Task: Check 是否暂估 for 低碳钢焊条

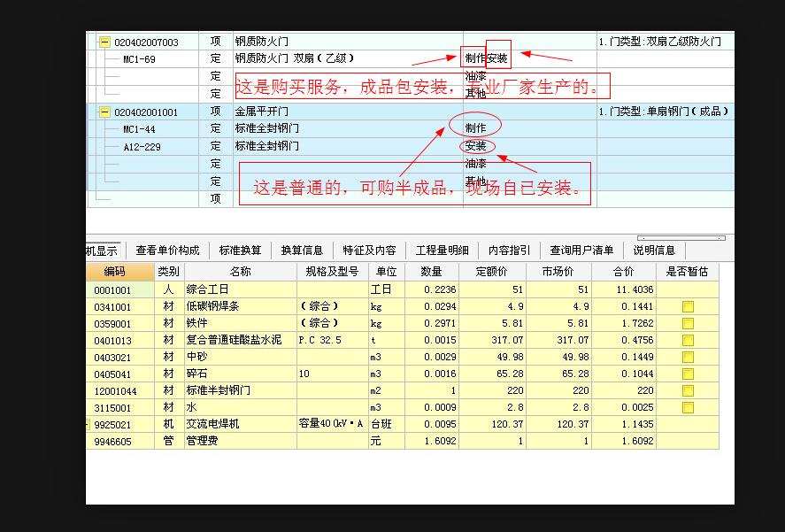Action: pyautogui.click(x=688, y=306)
